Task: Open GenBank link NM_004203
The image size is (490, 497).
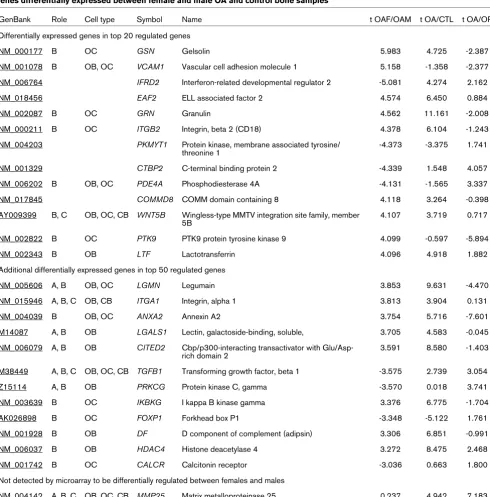Action: pyautogui.click(x=21, y=145)
